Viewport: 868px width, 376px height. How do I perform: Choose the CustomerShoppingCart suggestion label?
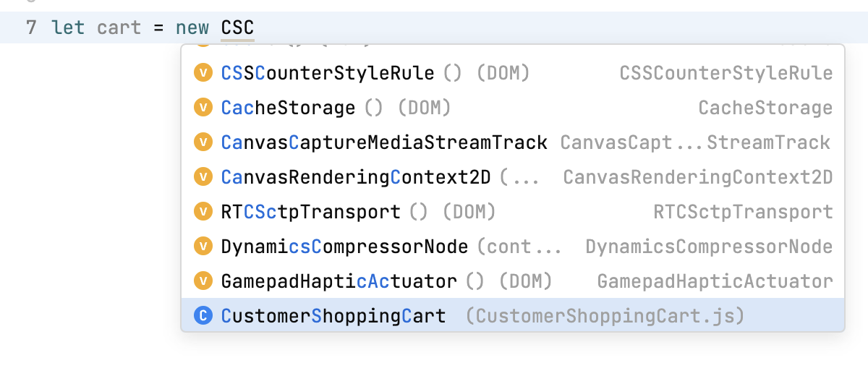(333, 316)
